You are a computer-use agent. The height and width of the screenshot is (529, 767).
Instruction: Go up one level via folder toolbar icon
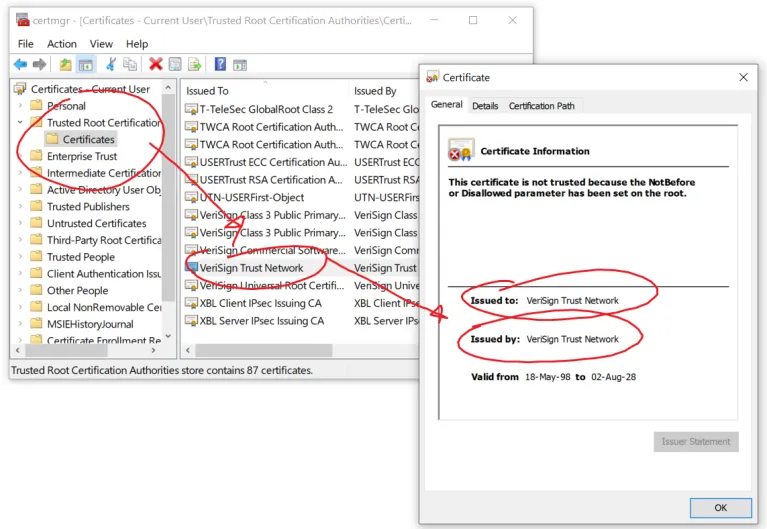point(66,64)
